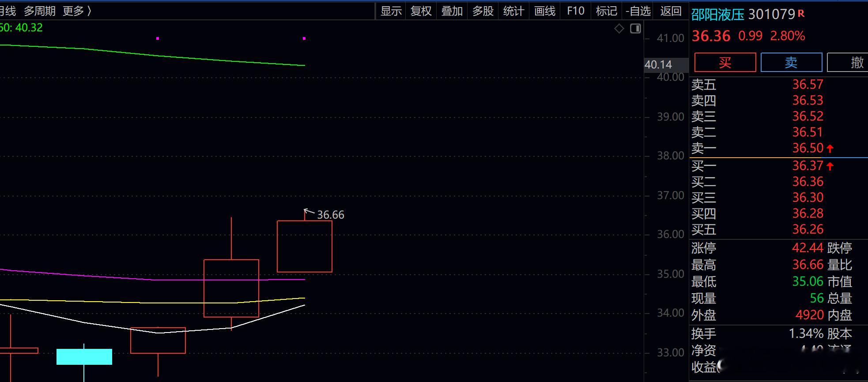
Task: Click the 买五 row label
Action: [704, 230]
